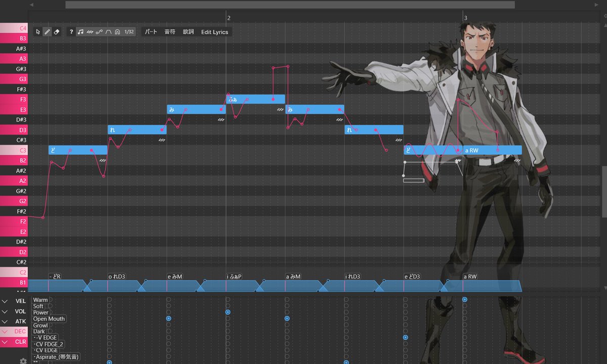Image resolution: width=607 pixels, height=364 pixels.
Task: Click the small timing bar beneath the second ど note
Action: coord(414,180)
